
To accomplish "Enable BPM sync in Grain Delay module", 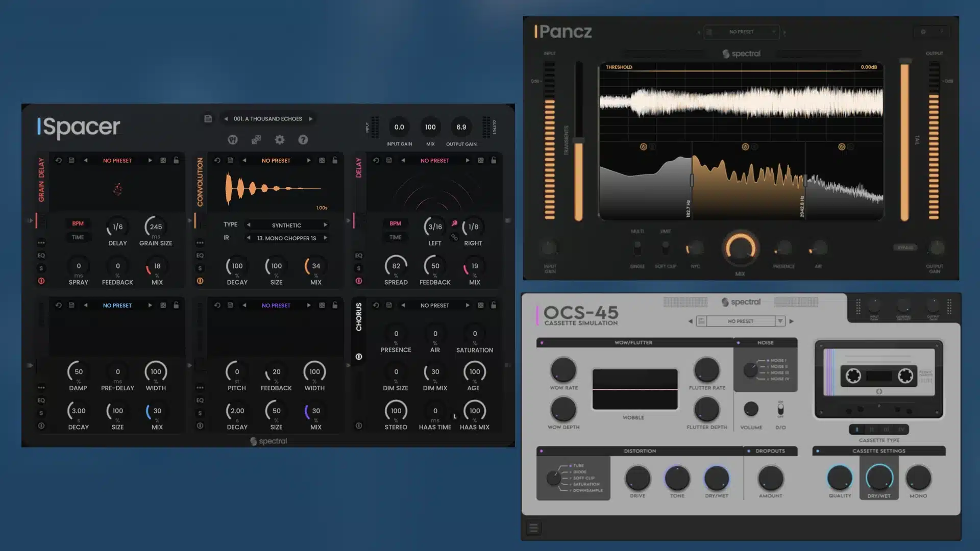I will (x=78, y=223).
